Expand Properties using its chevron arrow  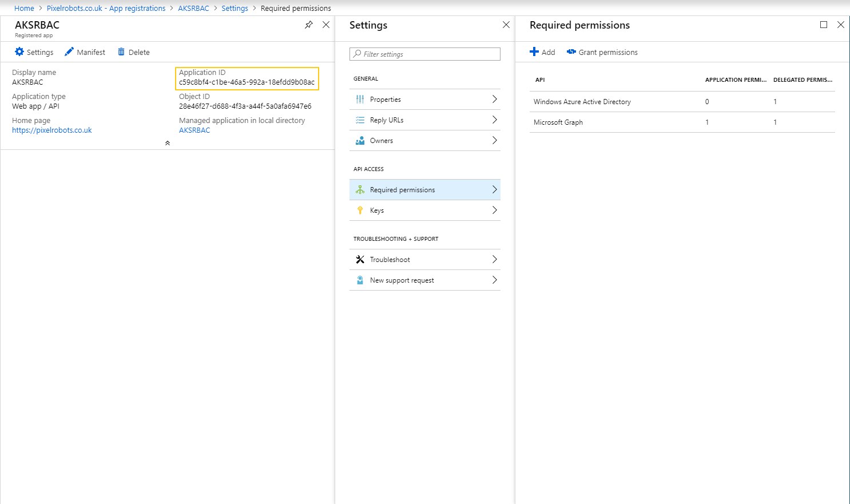495,100
